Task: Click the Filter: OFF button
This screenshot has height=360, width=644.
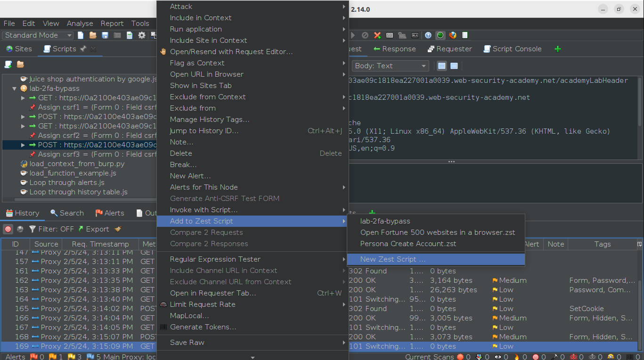Action: tap(51, 229)
